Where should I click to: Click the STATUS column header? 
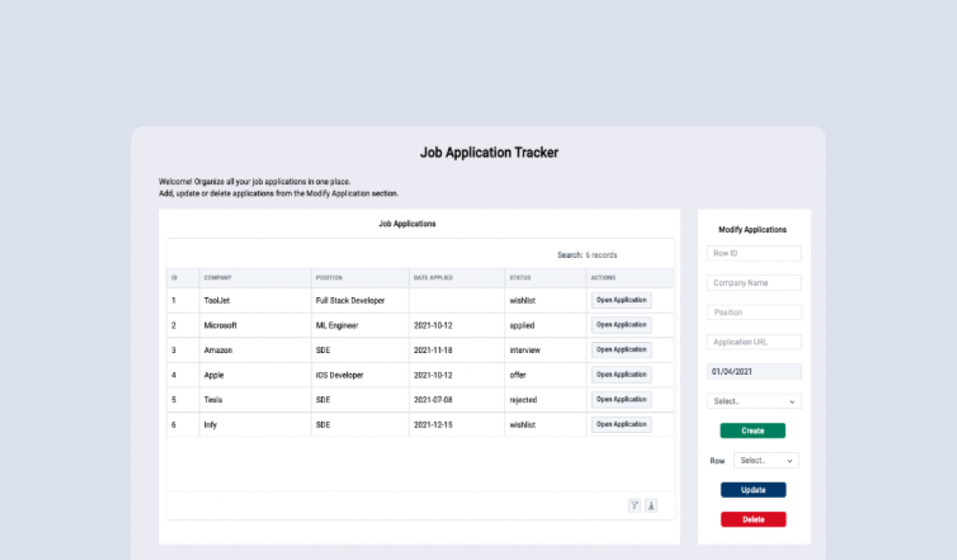pos(520,277)
